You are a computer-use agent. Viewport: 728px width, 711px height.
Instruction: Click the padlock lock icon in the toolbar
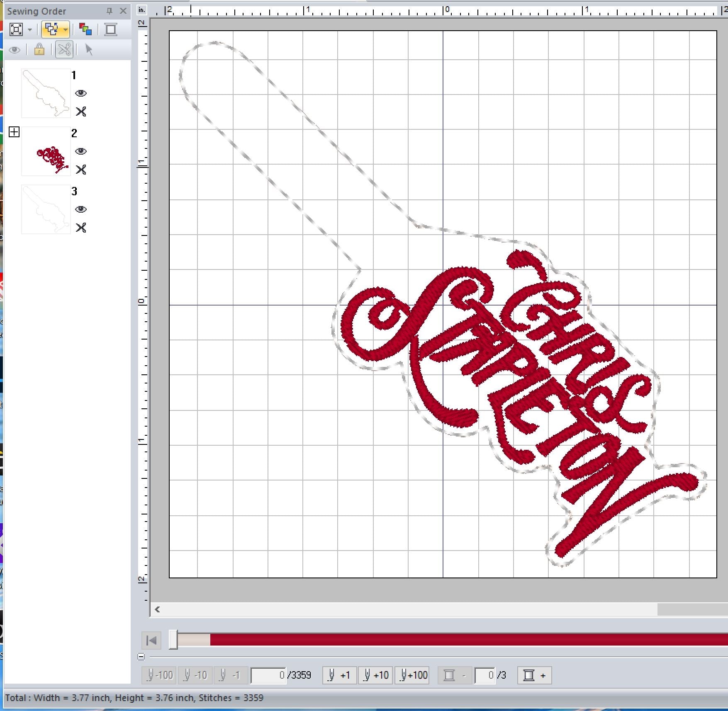(x=39, y=50)
